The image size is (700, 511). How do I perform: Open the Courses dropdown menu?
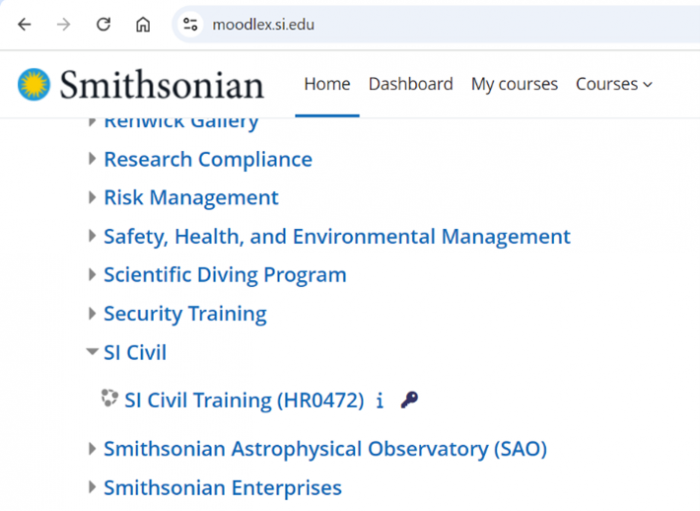[x=614, y=84]
